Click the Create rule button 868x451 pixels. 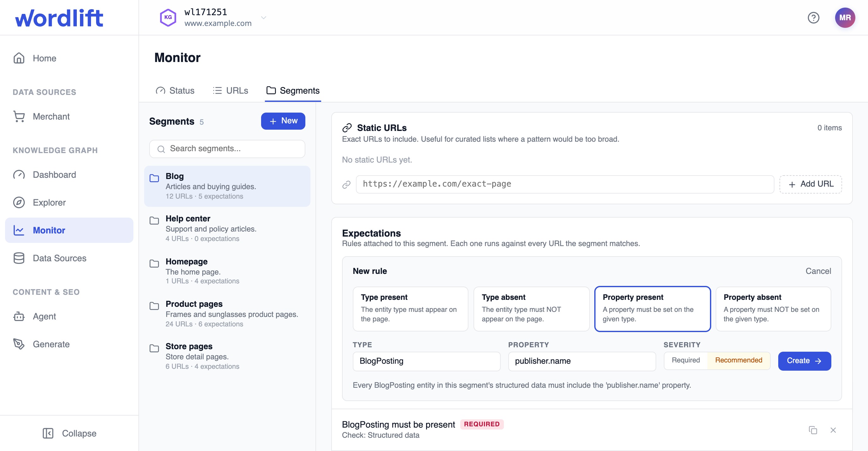804,360
